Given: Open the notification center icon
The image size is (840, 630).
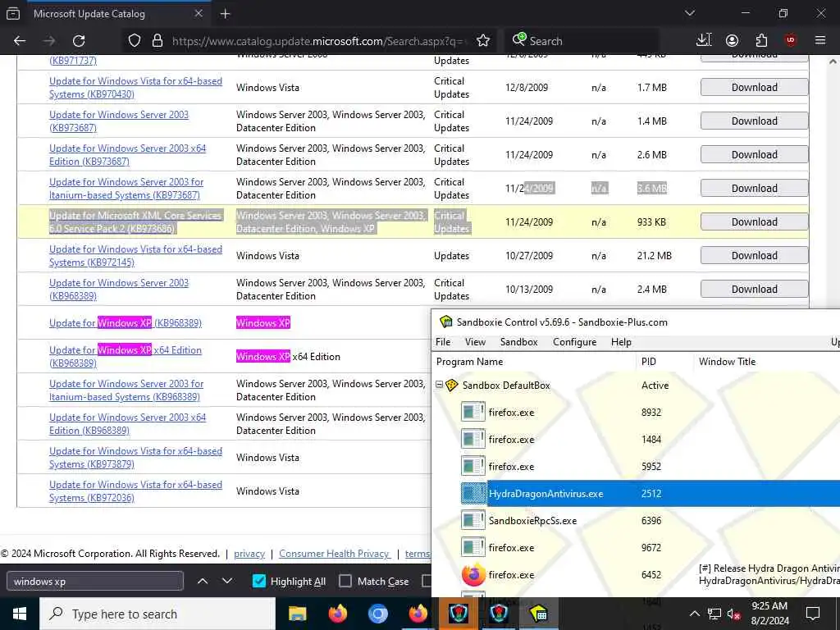Looking at the screenshot, I should click(813, 614).
